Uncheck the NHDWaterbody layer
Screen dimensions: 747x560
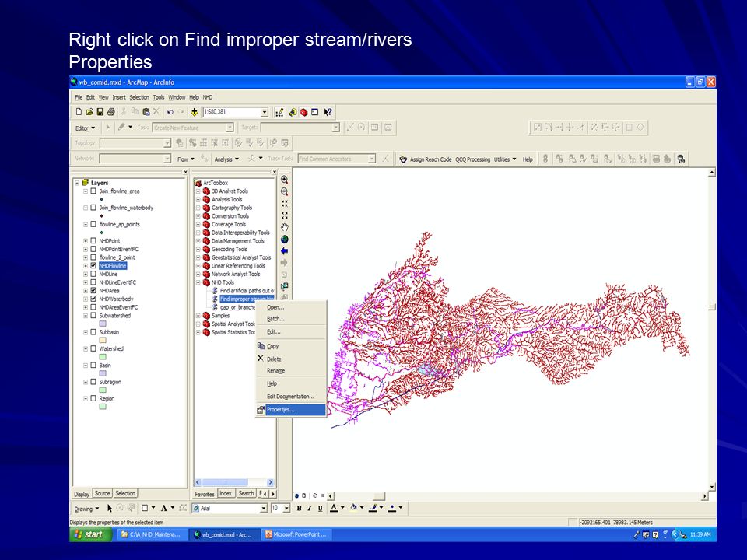pyautogui.click(x=93, y=299)
